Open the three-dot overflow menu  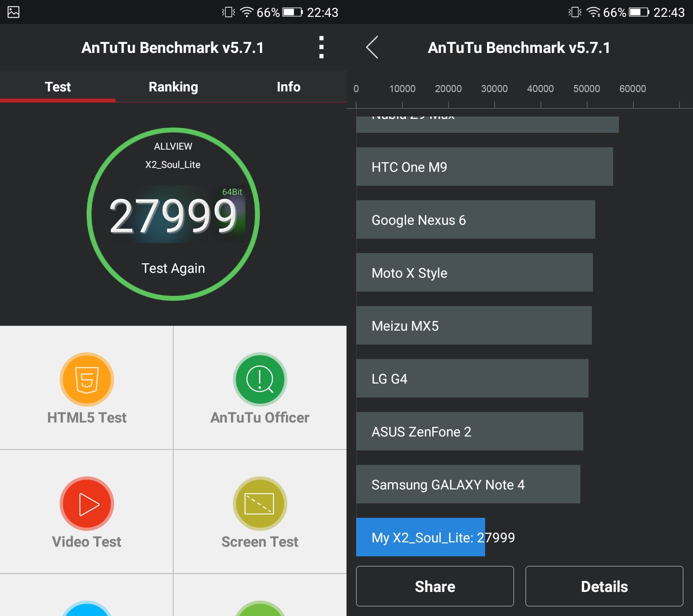(x=321, y=48)
